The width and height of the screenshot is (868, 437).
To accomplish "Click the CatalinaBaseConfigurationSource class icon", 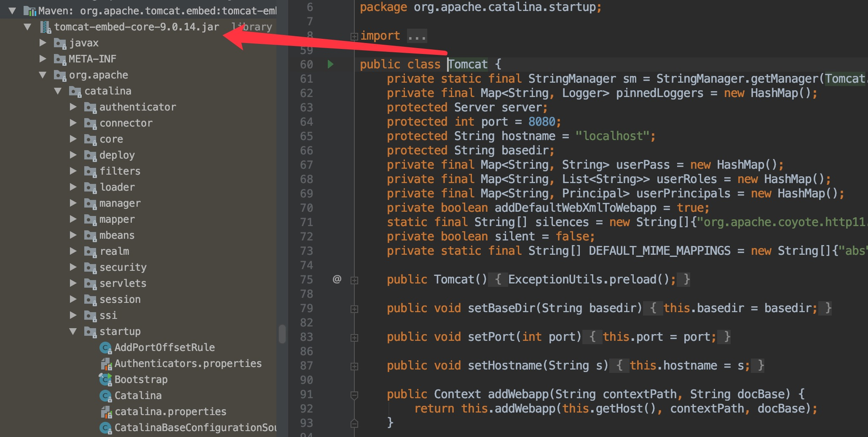I will (x=105, y=428).
